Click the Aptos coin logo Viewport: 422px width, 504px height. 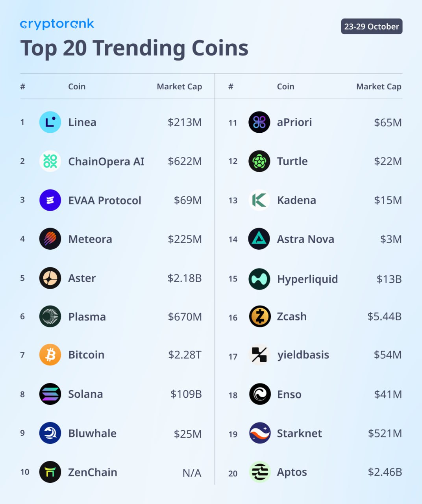tap(260, 472)
